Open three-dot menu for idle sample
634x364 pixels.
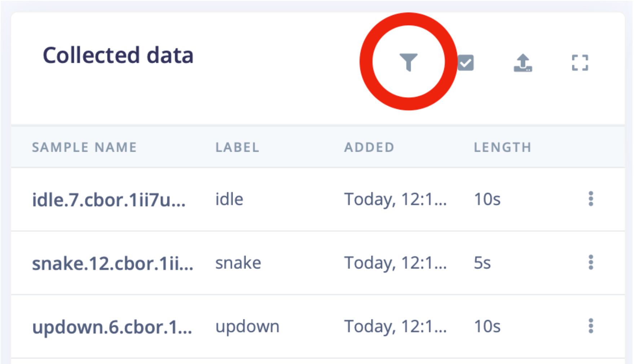pos(591,199)
